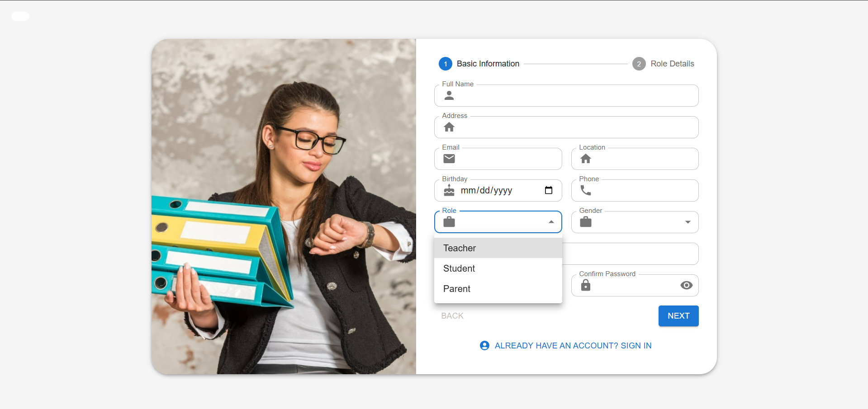Click the cake icon in Birthday field
This screenshot has width=868, height=409.
click(449, 190)
